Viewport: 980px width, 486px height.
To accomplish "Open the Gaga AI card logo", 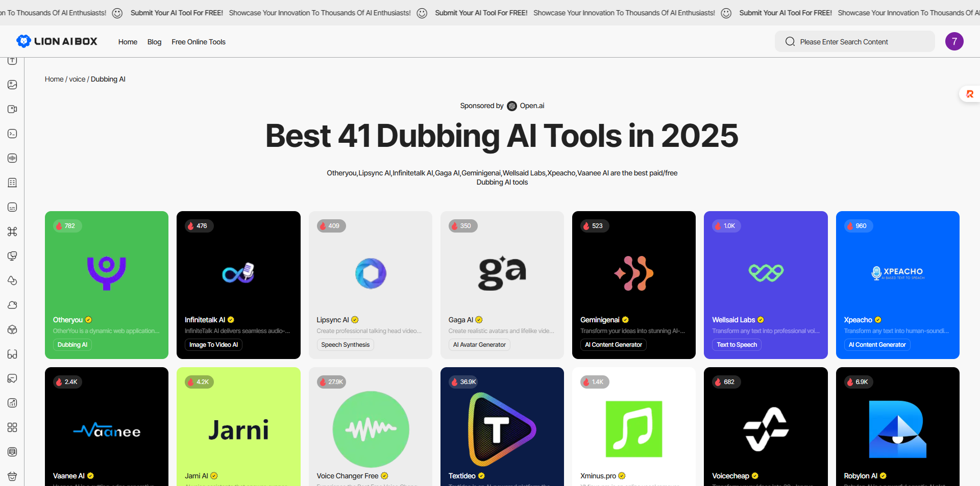I will pos(502,273).
